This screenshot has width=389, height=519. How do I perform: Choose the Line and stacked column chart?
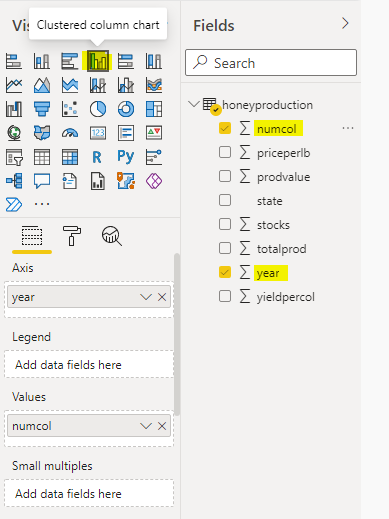click(98, 85)
